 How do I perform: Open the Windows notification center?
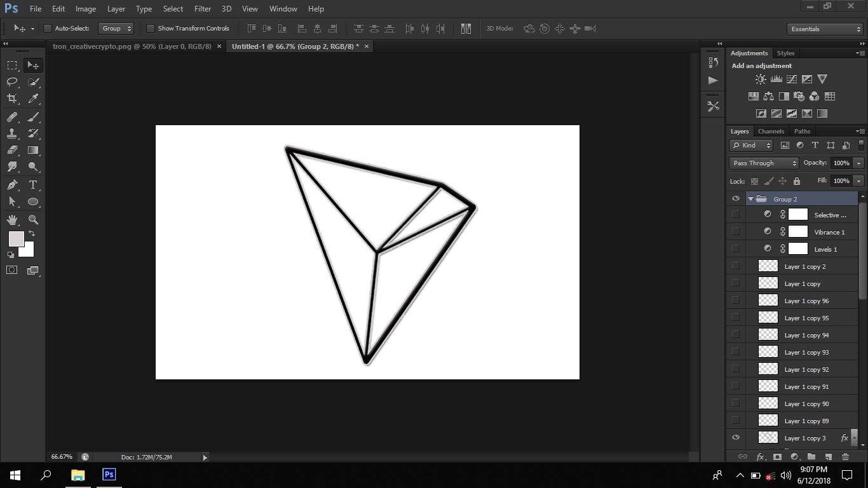coord(847,475)
